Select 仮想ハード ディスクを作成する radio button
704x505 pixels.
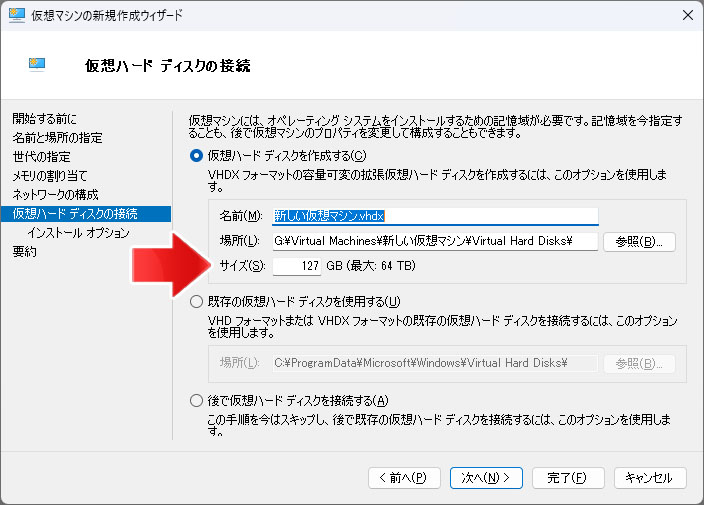coord(196,156)
